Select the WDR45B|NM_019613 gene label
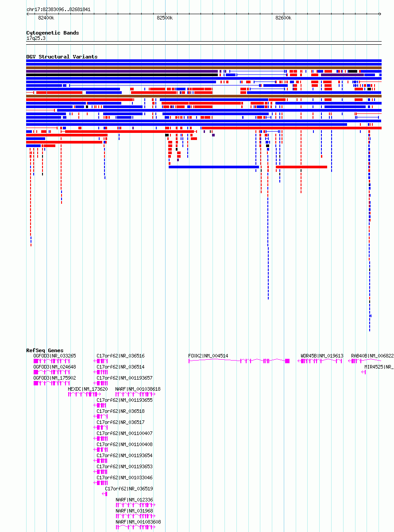The image size is (394, 532). click(322, 356)
